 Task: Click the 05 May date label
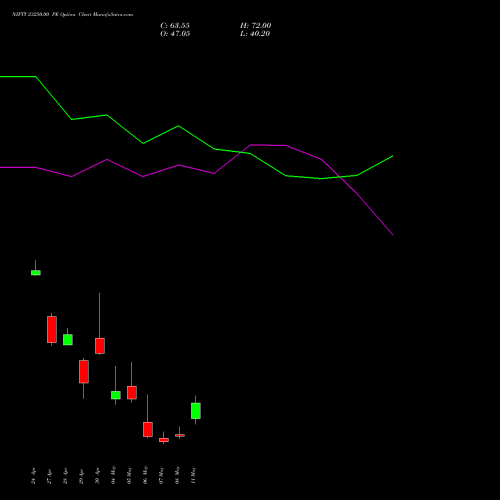129,475
